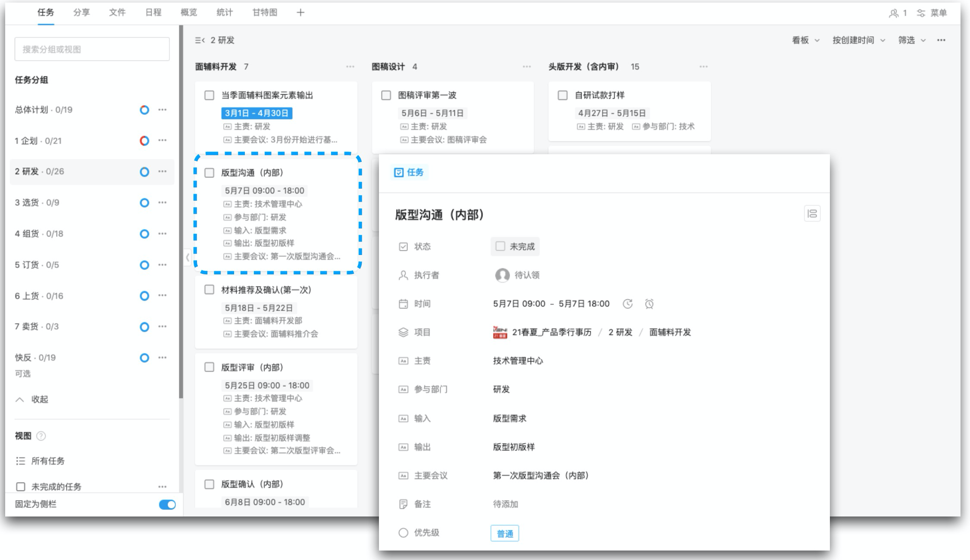Image resolution: width=970 pixels, height=560 pixels.
Task: Open members icon at top right
Action: 894,13
